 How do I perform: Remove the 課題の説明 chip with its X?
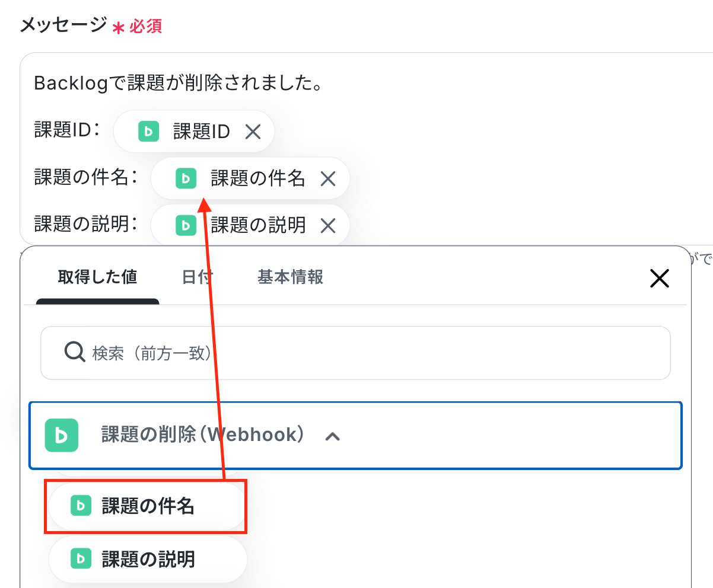328,225
